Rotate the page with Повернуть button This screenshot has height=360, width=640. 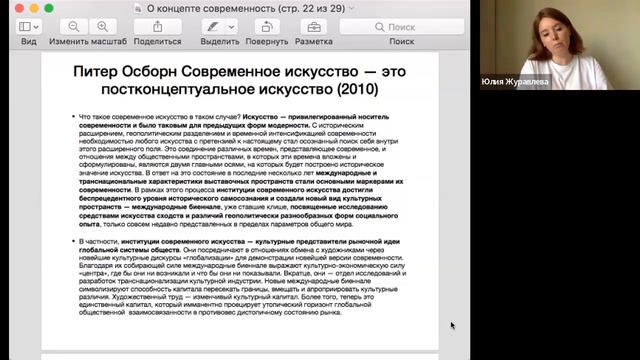[267, 27]
